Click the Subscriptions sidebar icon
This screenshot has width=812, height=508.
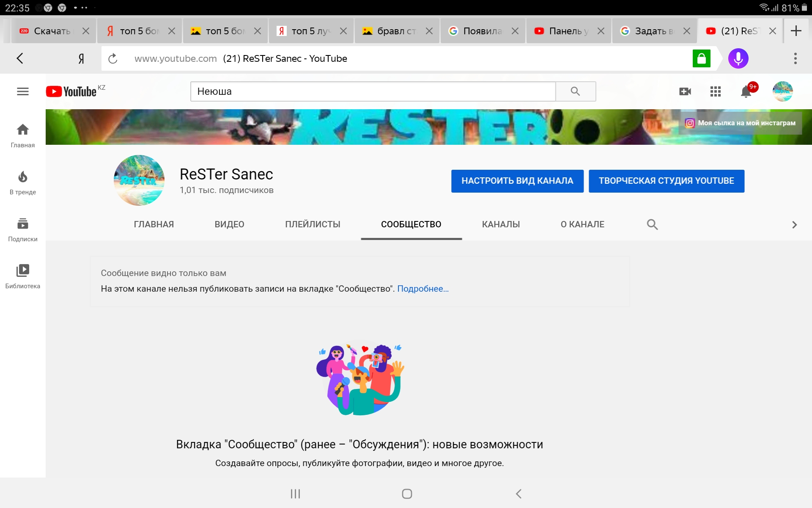23,229
